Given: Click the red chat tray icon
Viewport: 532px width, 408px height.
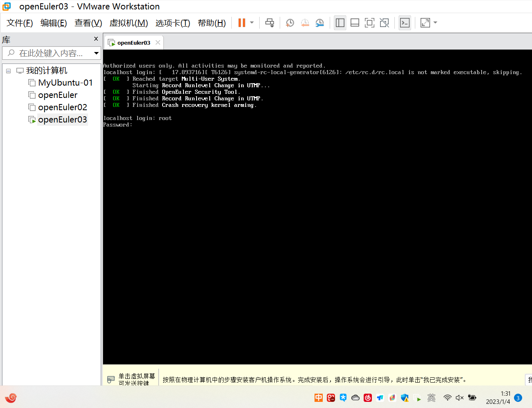Looking at the screenshot, I should [331, 397].
